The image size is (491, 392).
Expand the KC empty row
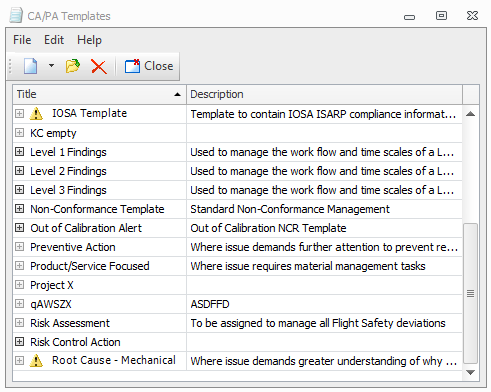(x=20, y=133)
